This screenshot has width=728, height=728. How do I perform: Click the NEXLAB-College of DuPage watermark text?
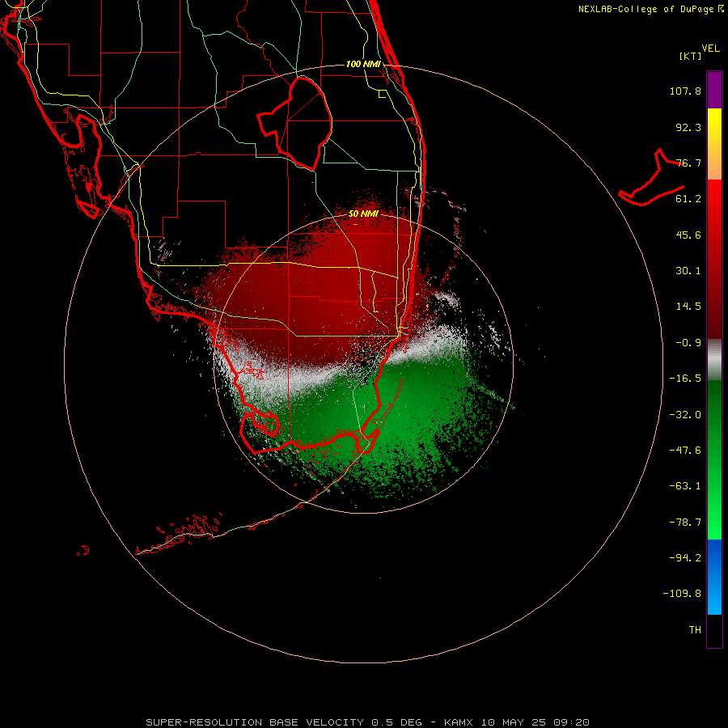point(650,9)
